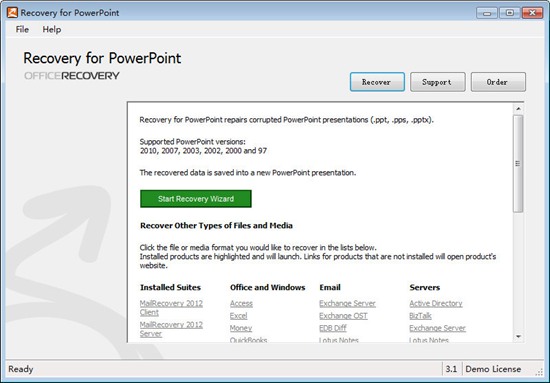Click the Recover button
This screenshot has width=550, height=383.
(377, 82)
